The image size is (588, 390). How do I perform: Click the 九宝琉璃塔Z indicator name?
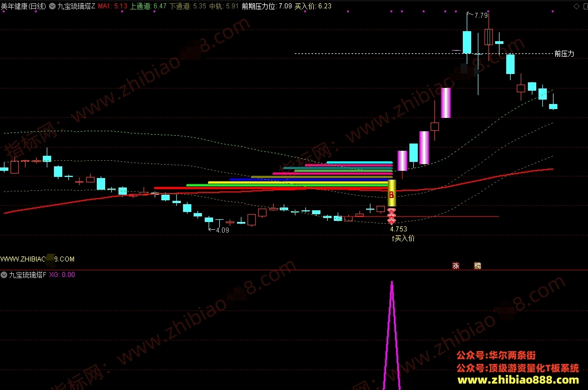(77, 6)
